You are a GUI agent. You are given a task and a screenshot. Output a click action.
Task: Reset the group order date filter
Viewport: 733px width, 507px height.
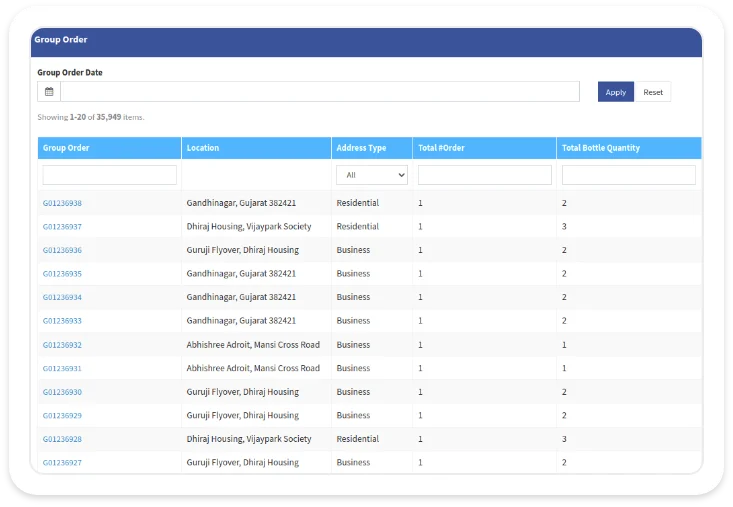pyautogui.click(x=653, y=92)
